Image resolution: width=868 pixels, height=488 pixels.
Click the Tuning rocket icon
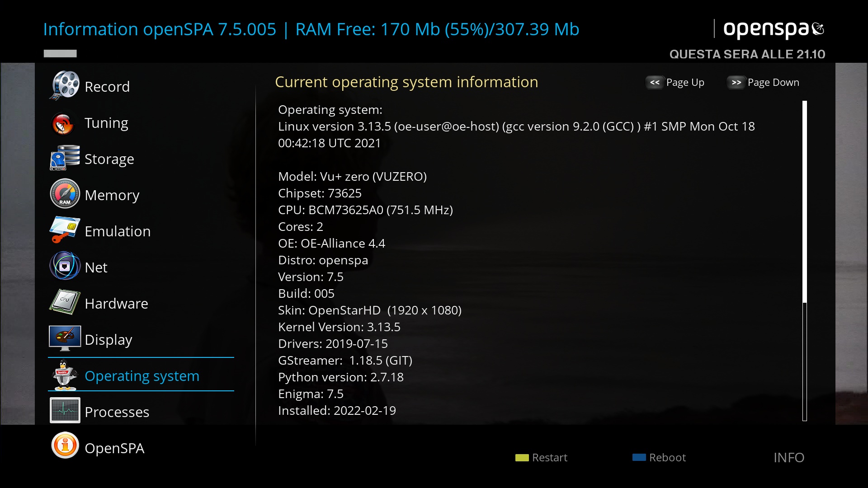coord(63,123)
